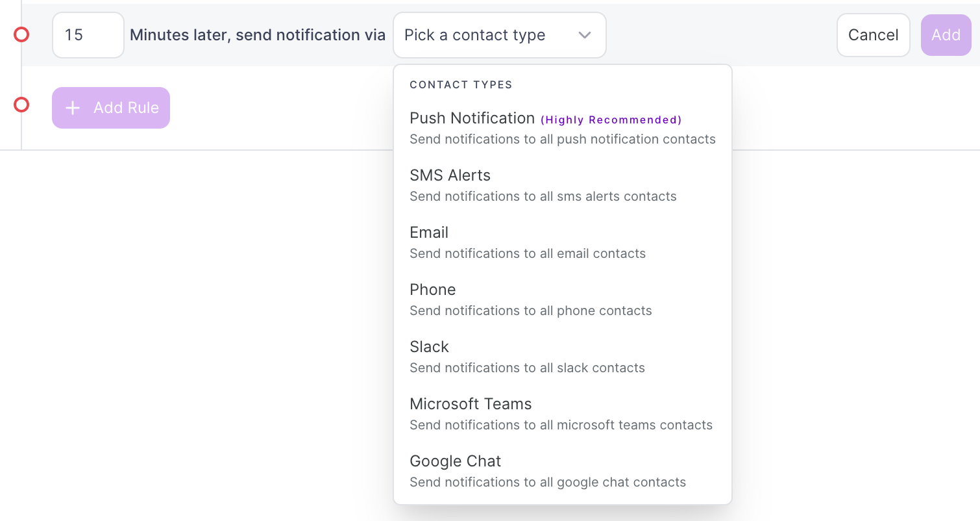Click the 'Minutes later, send notification via' text

pos(258,35)
